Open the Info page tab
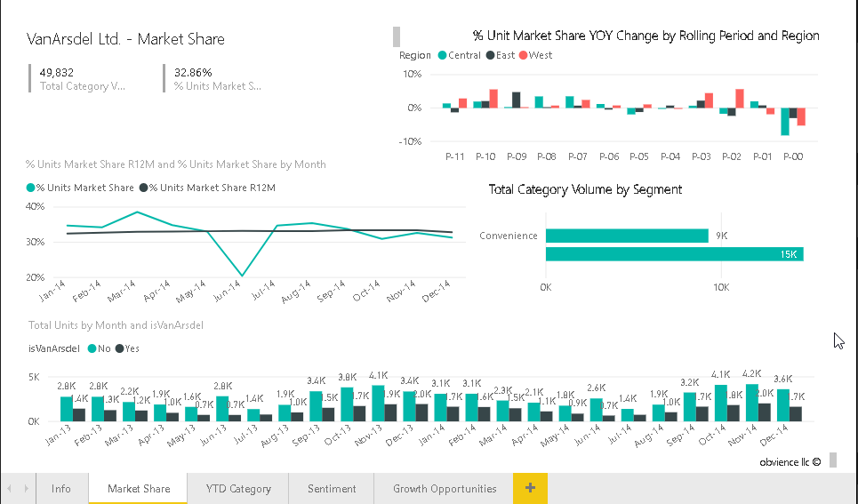Screen dimensions: 858x504 pos(61,489)
